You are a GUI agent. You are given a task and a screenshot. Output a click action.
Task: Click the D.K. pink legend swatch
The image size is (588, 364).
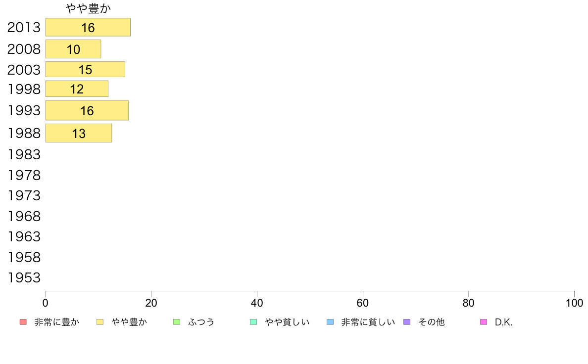[x=484, y=322]
